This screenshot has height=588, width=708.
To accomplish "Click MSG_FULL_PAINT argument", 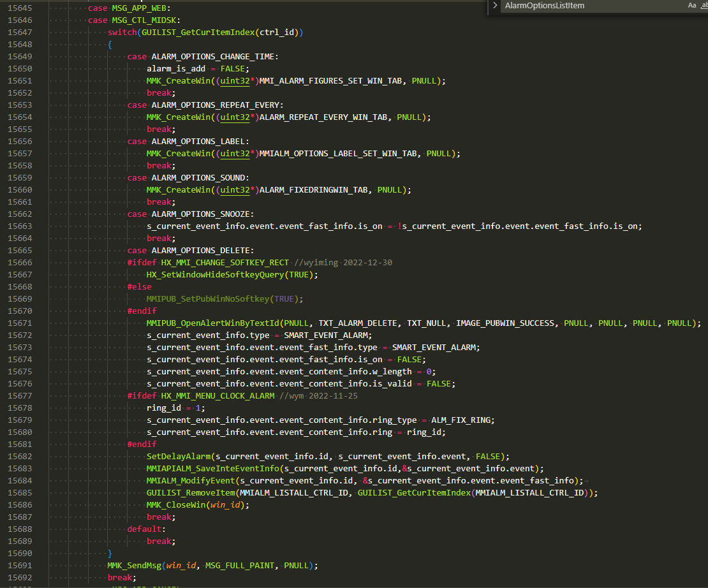I will pos(240,566).
